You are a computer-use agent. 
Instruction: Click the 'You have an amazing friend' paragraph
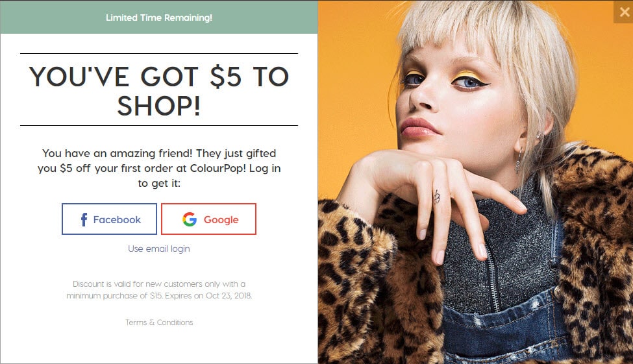pos(159,168)
